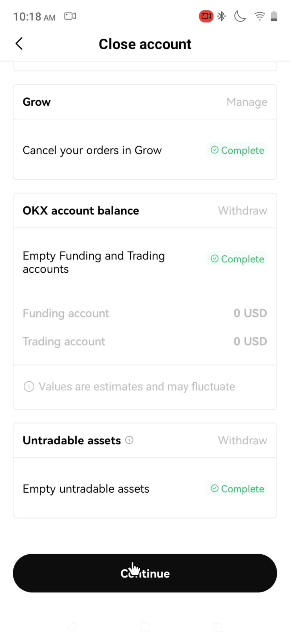Open Manage for Grow section

247,102
